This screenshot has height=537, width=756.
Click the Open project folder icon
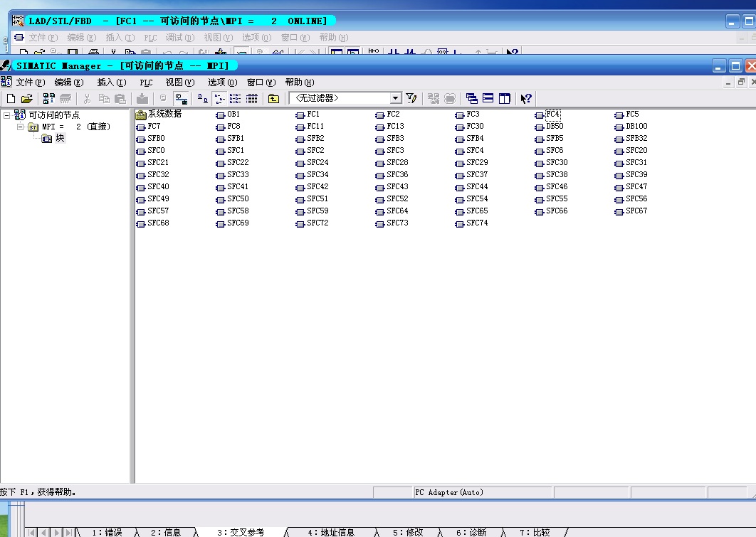(x=27, y=99)
